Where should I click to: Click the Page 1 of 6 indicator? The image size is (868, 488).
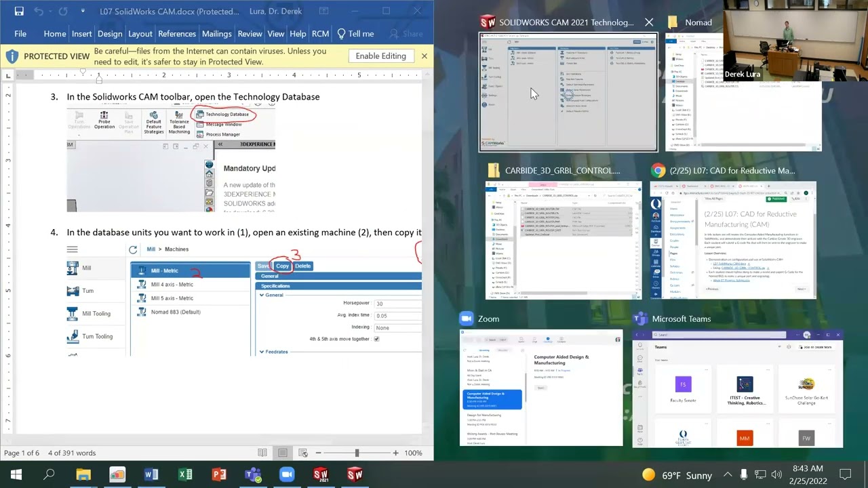[22, 453]
